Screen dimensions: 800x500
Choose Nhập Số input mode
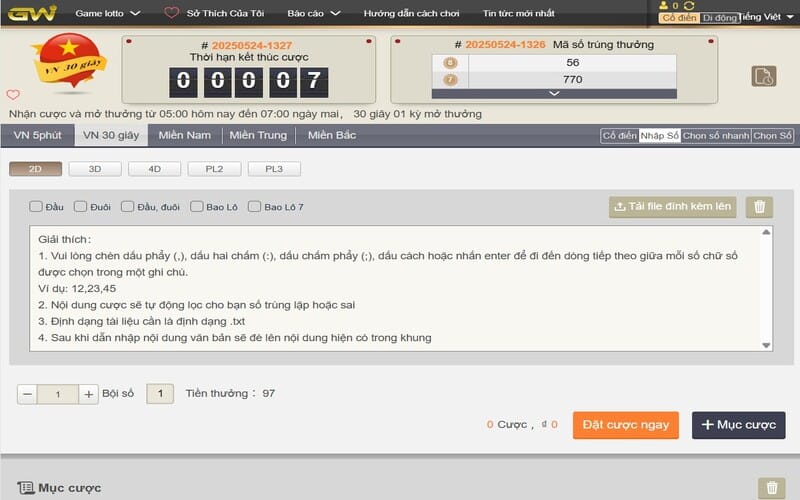click(x=659, y=136)
